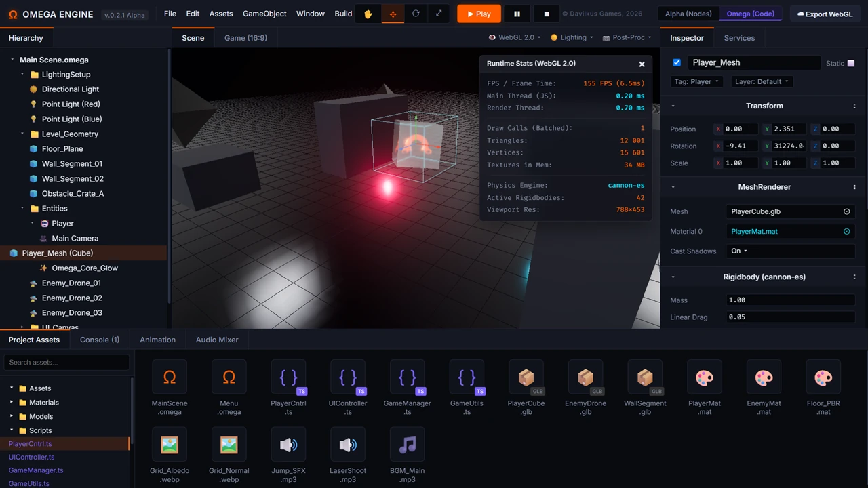
Task: Select the BGM_Main.mp3 music asset
Action: pos(408,445)
